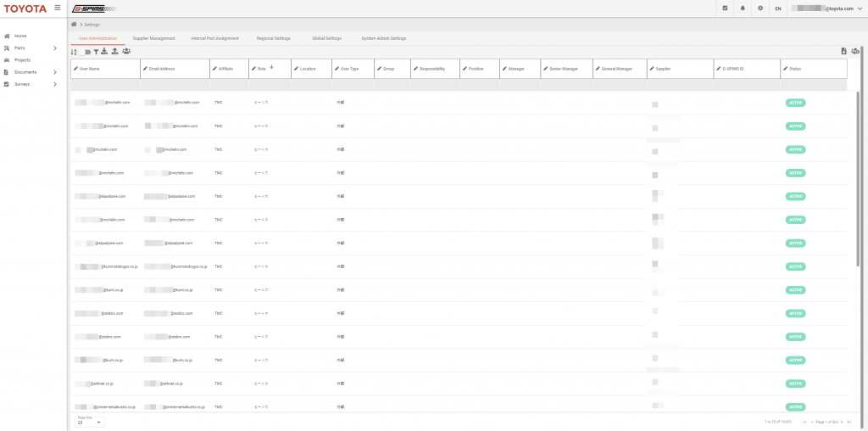The height and width of the screenshot is (431, 868).
Task: Click the download icon in the table toolbar
Action: [104, 52]
